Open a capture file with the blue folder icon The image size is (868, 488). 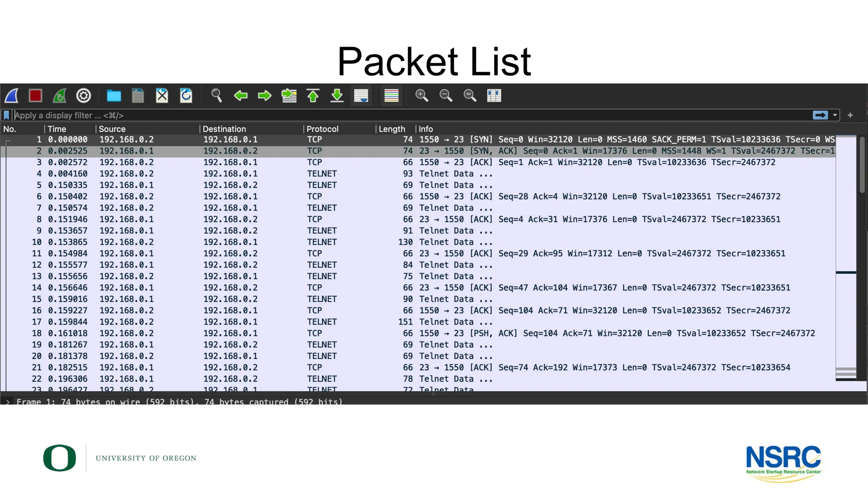pos(114,96)
